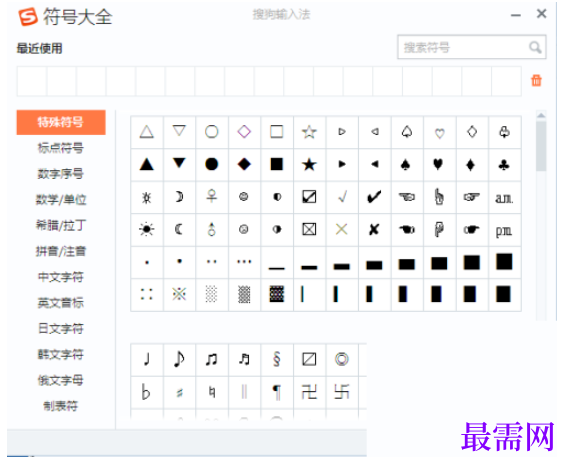Insert the section sign § symbol
573x468 pixels.
tap(277, 359)
